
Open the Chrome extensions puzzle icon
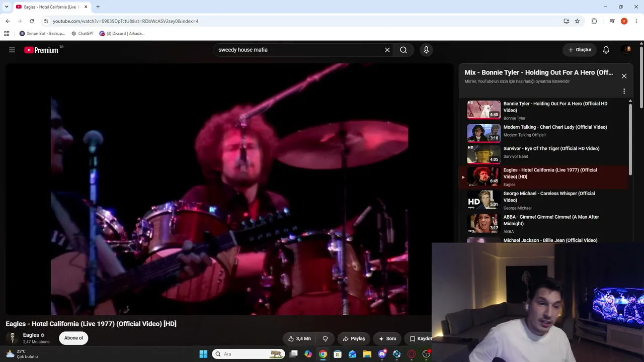click(x=594, y=21)
